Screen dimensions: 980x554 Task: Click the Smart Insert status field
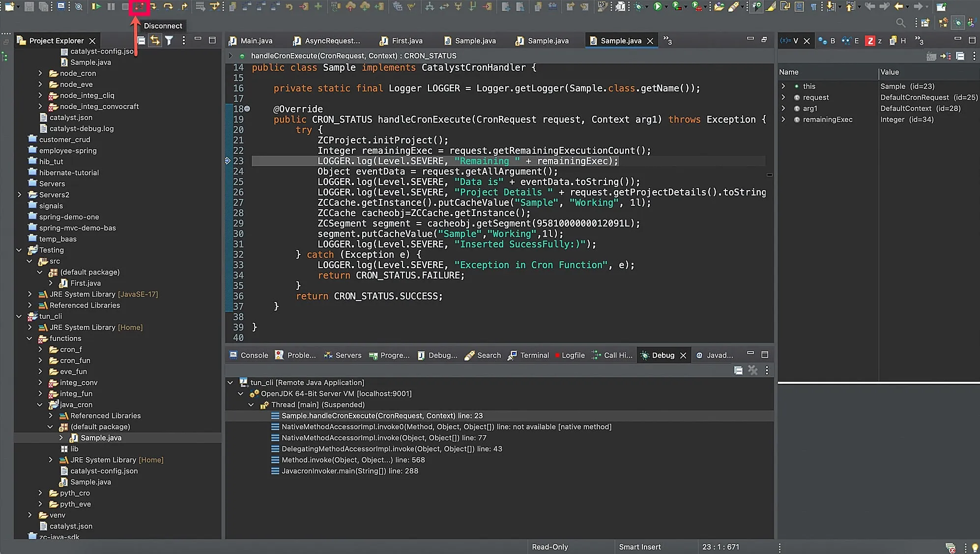tap(639, 547)
